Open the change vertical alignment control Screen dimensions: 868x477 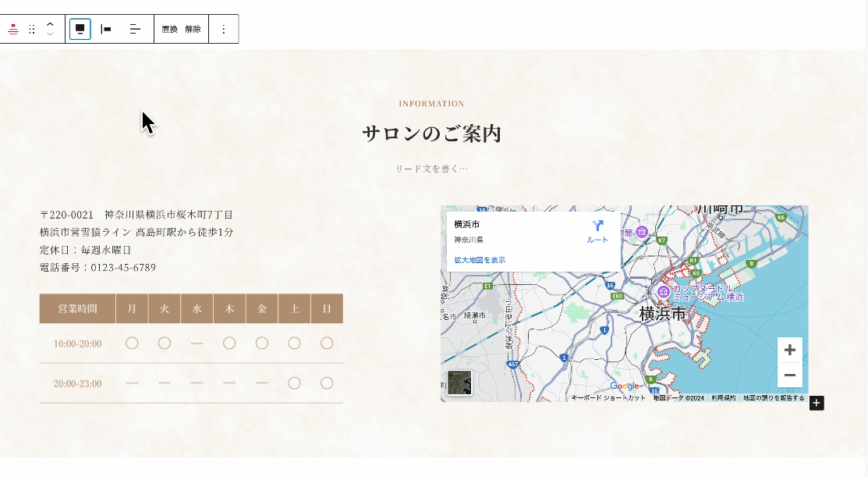click(x=135, y=29)
